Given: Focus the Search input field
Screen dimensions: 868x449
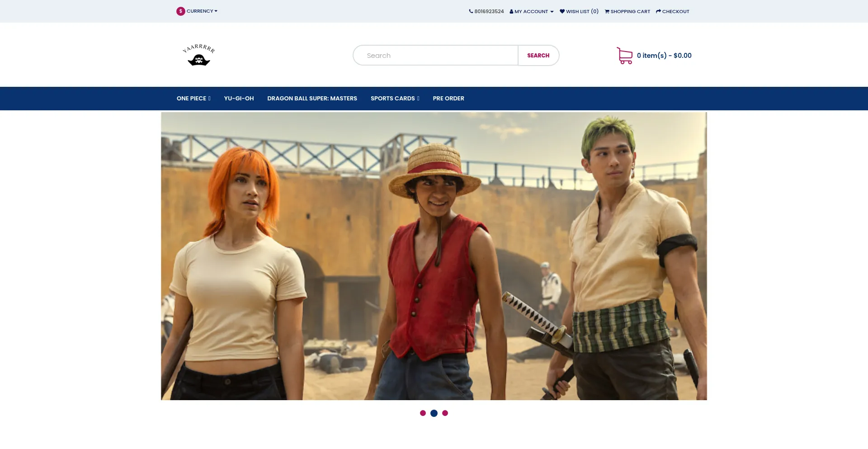Looking at the screenshot, I should click(x=436, y=55).
